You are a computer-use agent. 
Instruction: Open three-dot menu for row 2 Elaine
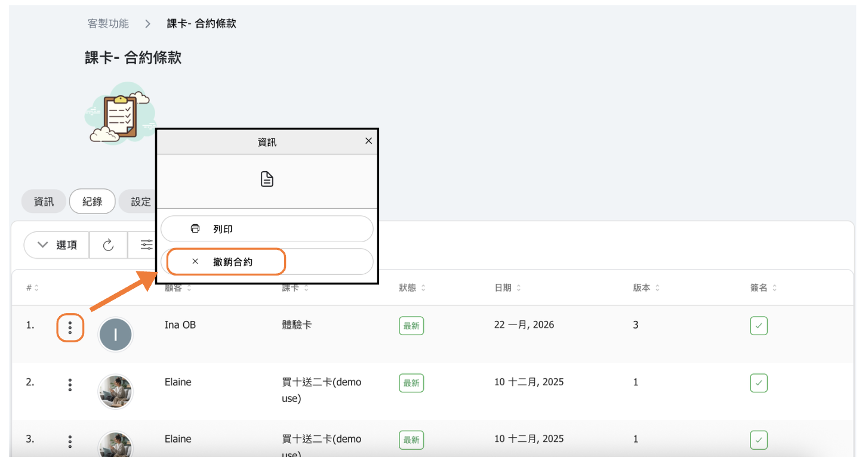(70, 385)
